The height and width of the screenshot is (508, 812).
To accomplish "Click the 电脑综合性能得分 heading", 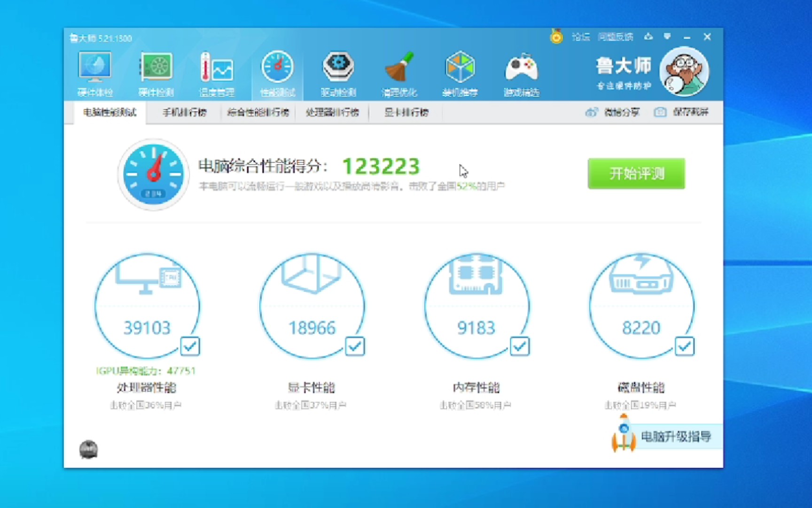I will [262, 166].
